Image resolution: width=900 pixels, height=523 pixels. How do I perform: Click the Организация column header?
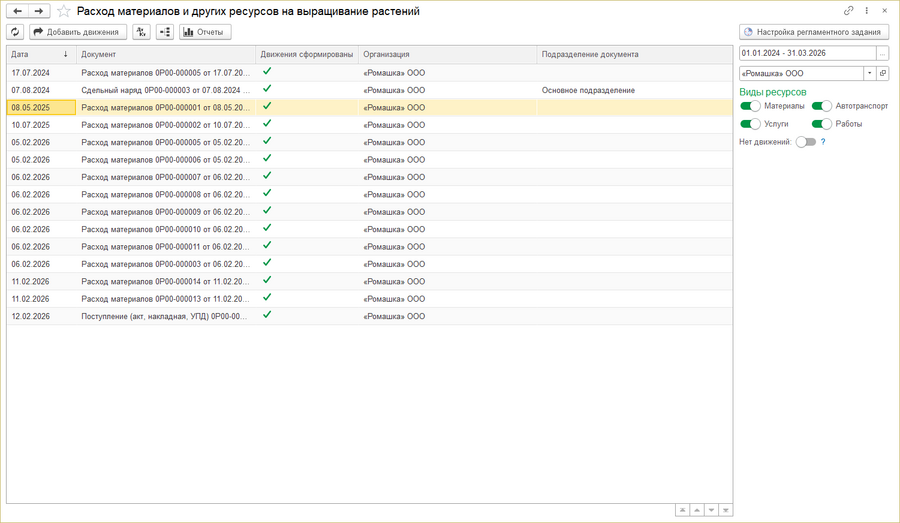(448, 55)
